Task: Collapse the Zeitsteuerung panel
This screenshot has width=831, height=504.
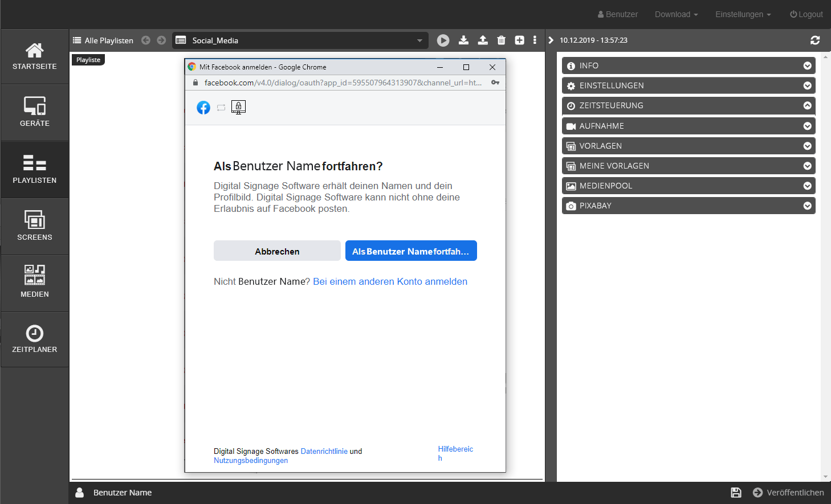Action: pyautogui.click(x=807, y=105)
